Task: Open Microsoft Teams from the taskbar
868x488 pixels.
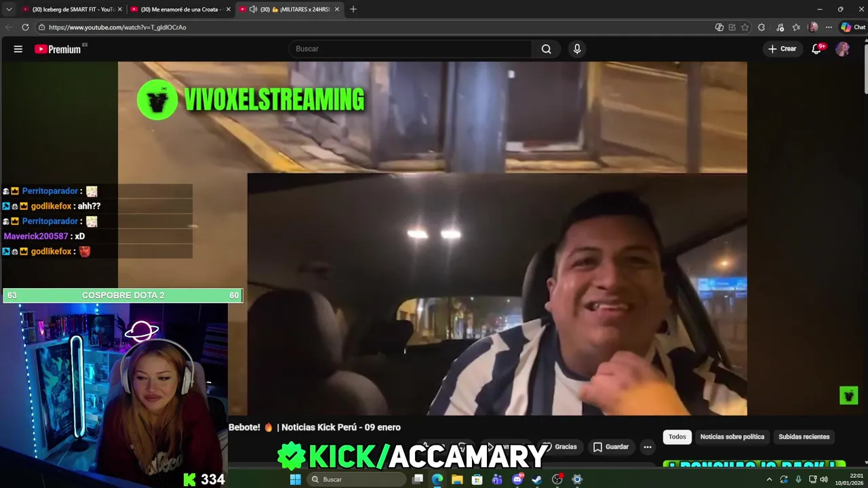Action: pyautogui.click(x=497, y=479)
